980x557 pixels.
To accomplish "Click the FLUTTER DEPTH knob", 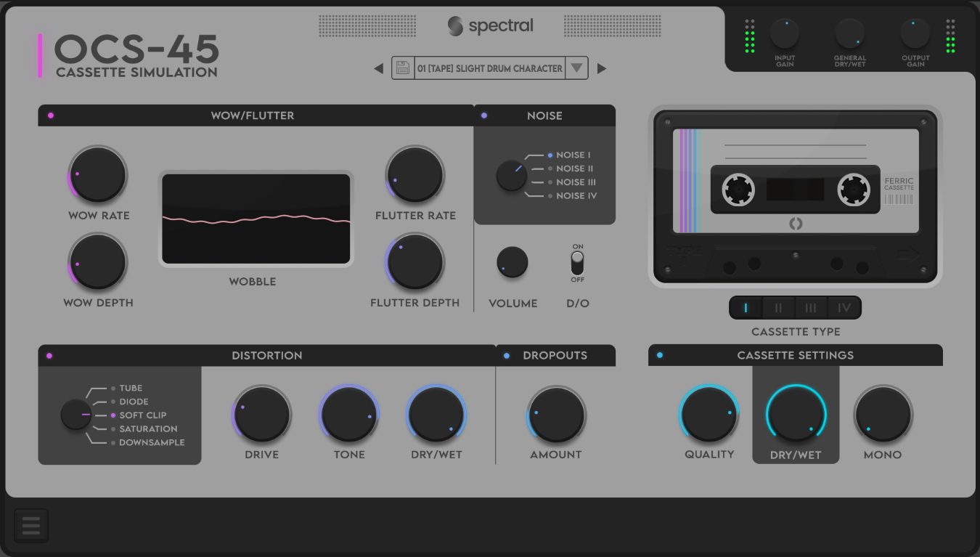I will pyautogui.click(x=415, y=261).
